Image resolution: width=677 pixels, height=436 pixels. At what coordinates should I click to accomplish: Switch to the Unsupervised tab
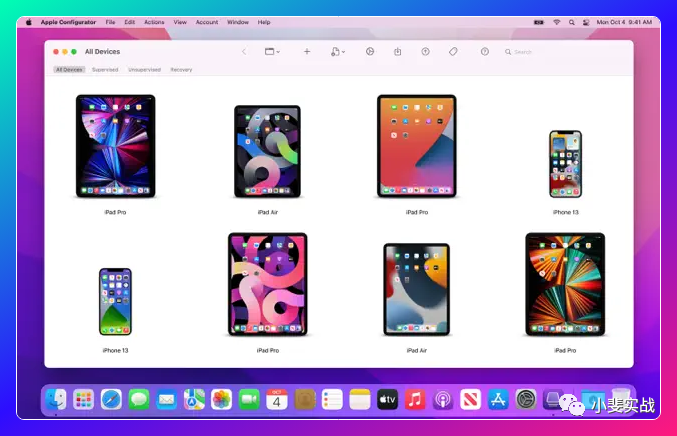pyautogui.click(x=144, y=70)
